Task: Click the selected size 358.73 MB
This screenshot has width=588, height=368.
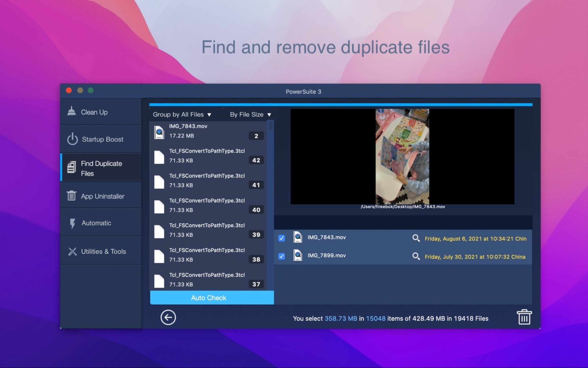Action: click(x=341, y=318)
